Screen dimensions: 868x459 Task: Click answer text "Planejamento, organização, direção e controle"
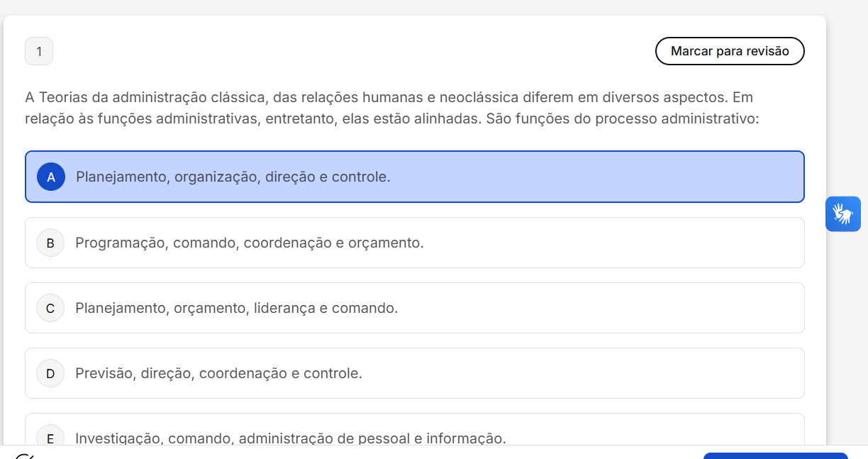pyautogui.click(x=233, y=177)
